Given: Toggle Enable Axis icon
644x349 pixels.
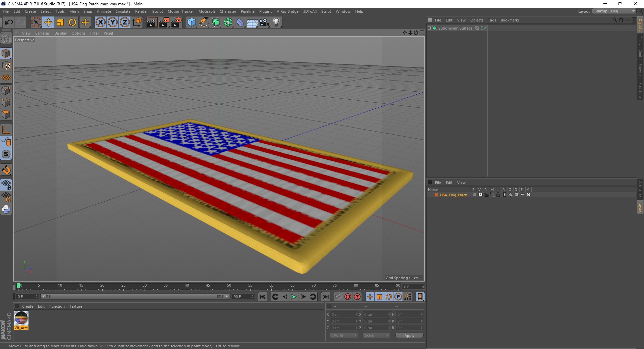Looking at the screenshot, I should 6,130.
